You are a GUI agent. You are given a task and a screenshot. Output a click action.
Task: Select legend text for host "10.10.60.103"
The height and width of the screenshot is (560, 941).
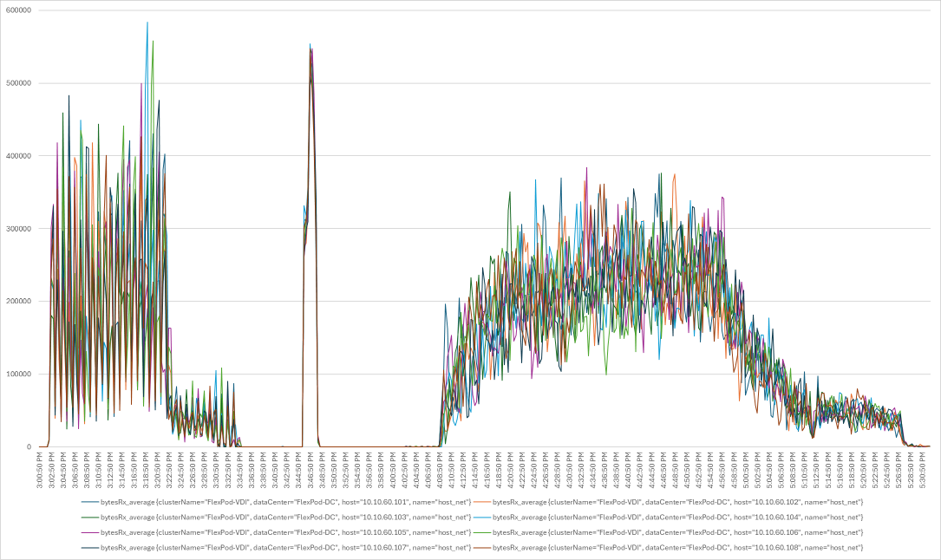(x=285, y=517)
